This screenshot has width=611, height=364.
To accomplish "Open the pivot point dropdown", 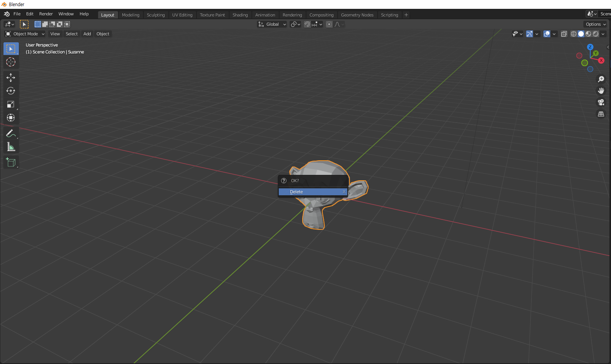I will tap(295, 24).
